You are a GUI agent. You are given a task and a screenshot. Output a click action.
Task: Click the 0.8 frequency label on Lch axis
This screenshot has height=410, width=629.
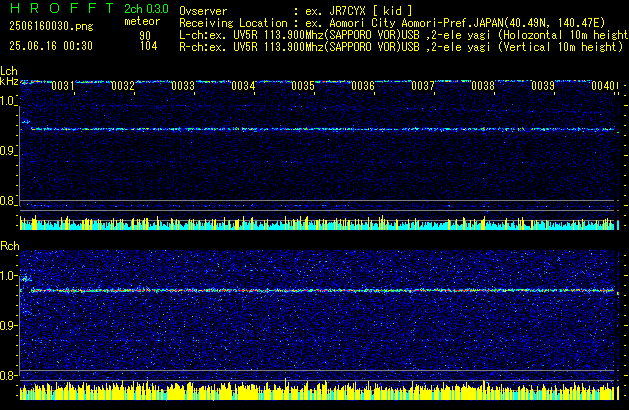8,201
